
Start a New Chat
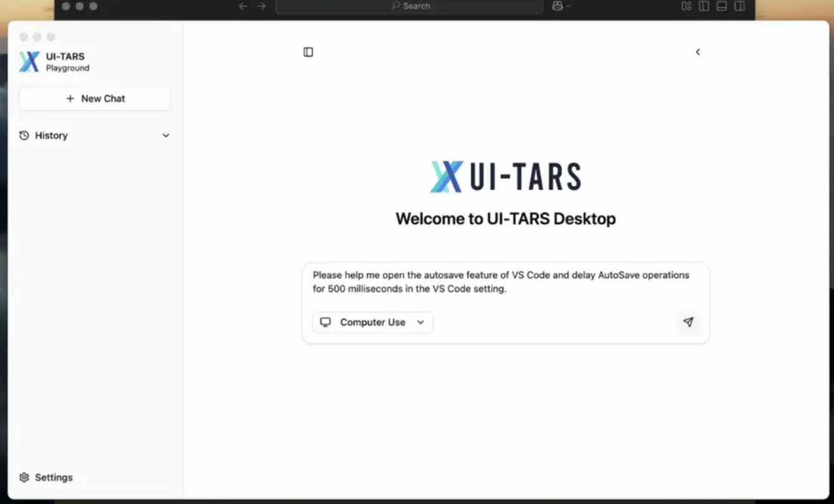click(95, 99)
